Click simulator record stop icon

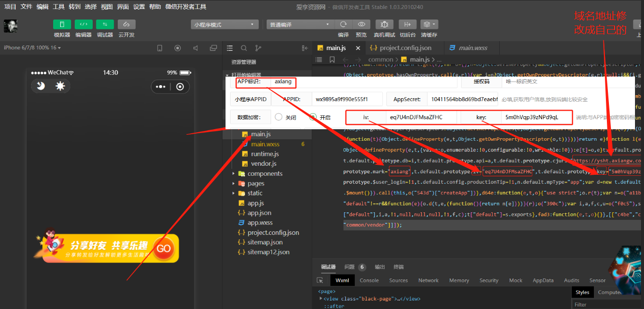tap(177, 48)
